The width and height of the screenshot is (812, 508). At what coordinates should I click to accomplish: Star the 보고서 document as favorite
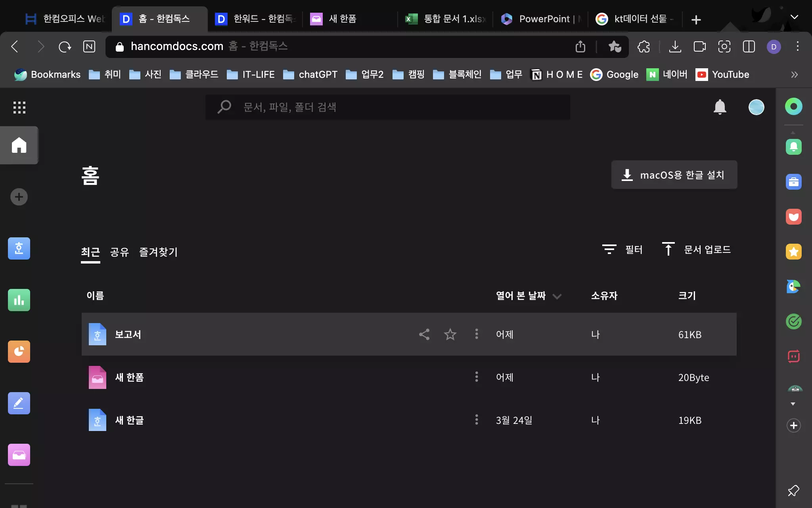pos(450,335)
